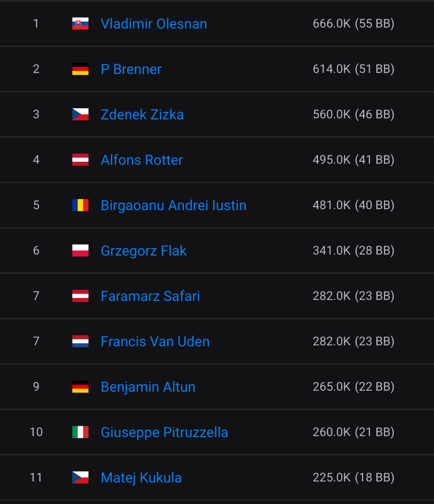Click the 666.0K (55 BB) chip count

click(x=353, y=24)
